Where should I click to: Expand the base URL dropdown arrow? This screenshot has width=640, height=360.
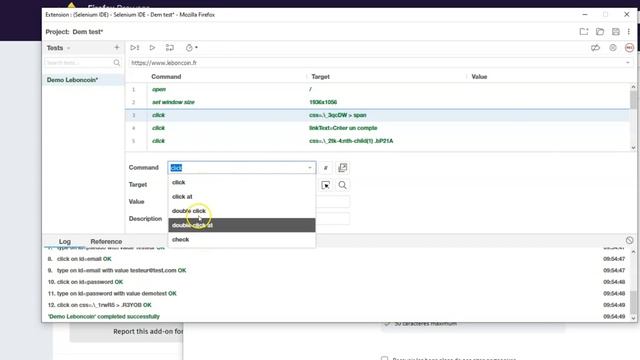628,63
